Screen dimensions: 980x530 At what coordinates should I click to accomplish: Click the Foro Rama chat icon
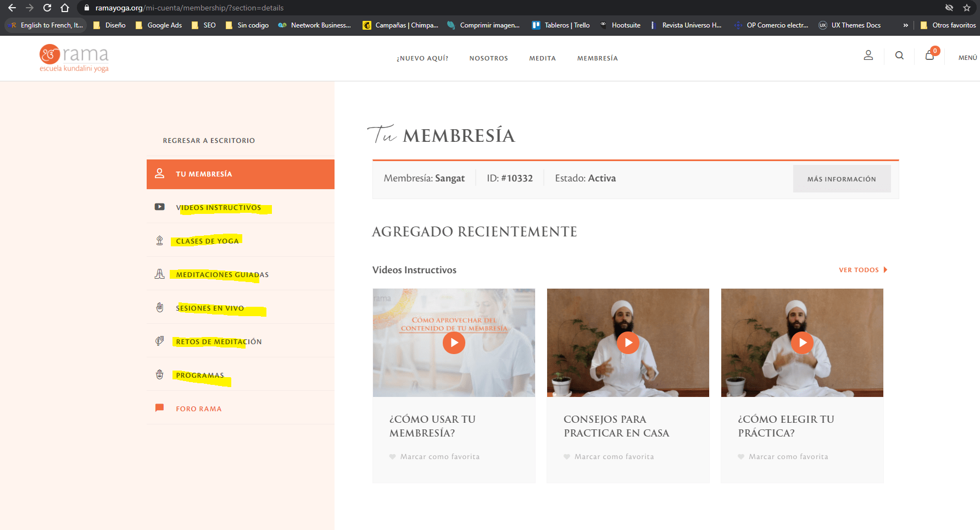point(160,408)
